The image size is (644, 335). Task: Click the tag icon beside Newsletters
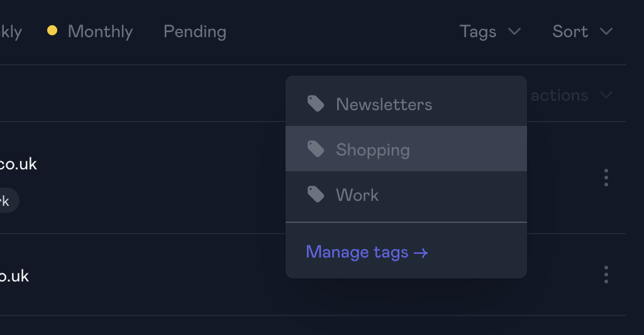pyautogui.click(x=316, y=104)
